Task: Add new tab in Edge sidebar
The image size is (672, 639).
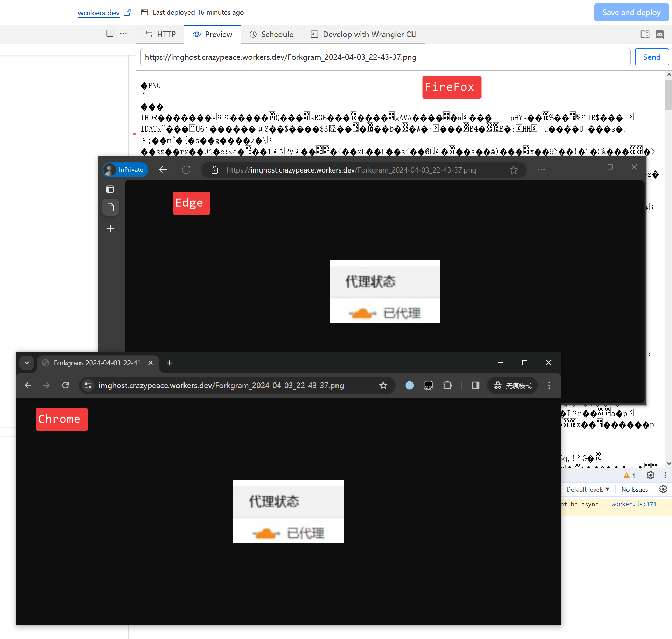Action: click(110, 229)
